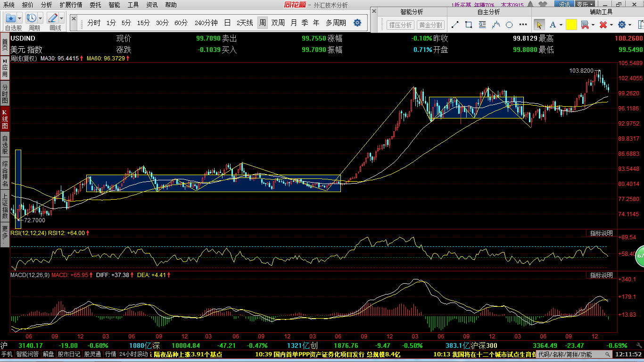Select the 分时图 left sidebar tab
The image size is (644, 362).
pyautogui.click(x=5, y=93)
